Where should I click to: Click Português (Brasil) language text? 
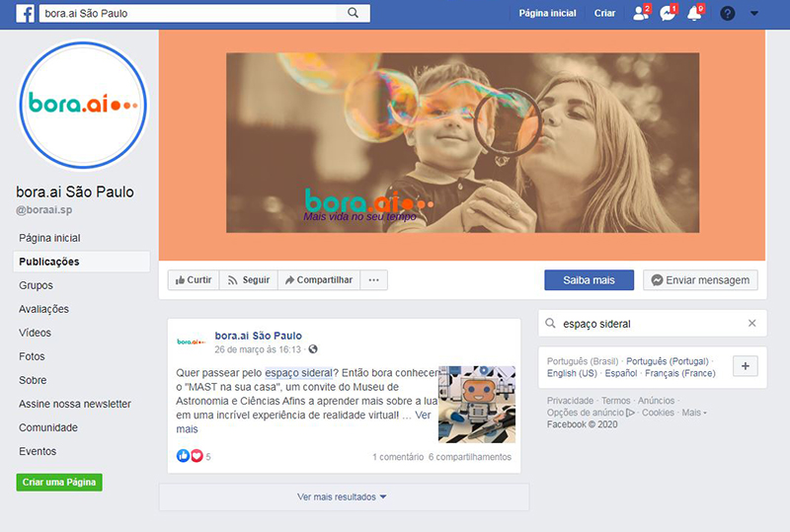583,361
